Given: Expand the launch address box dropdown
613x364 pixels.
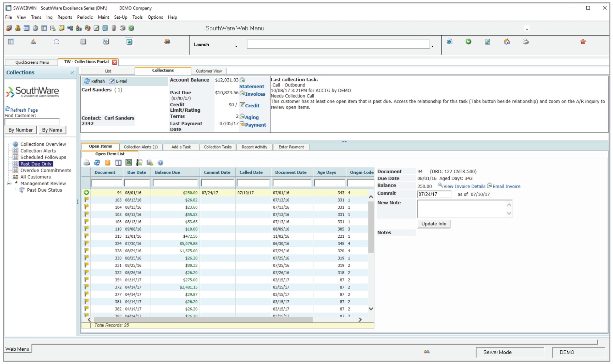Looking at the screenshot, I should 432,46.
